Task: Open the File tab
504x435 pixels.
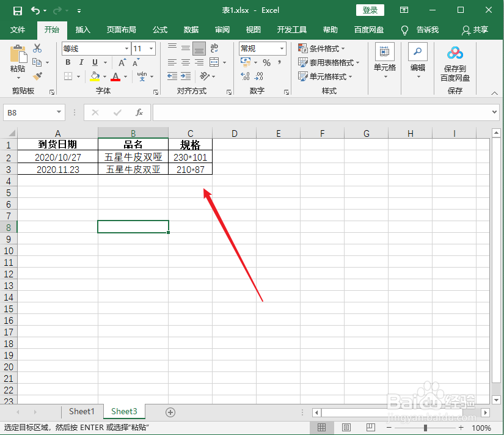Action: [18, 30]
